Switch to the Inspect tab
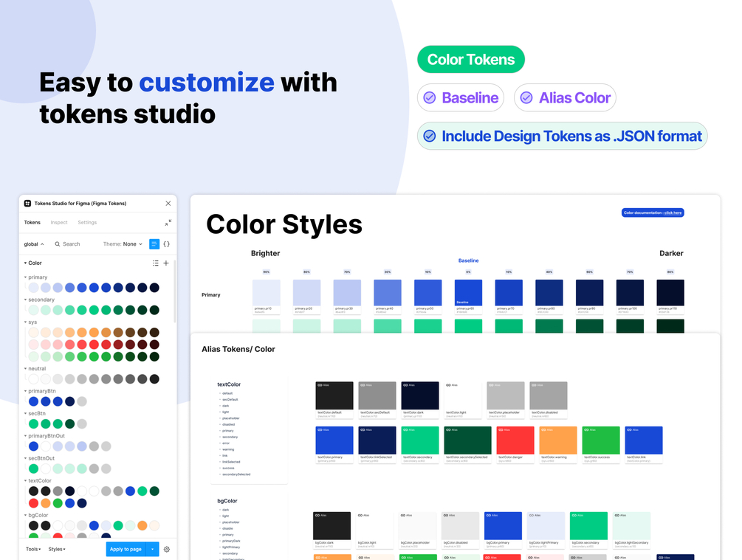 [x=59, y=222]
